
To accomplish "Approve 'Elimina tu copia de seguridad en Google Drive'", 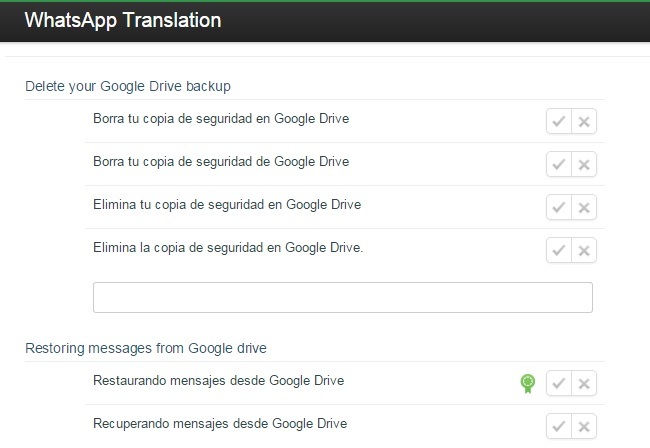I will pyautogui.click(x=559, y=207).
